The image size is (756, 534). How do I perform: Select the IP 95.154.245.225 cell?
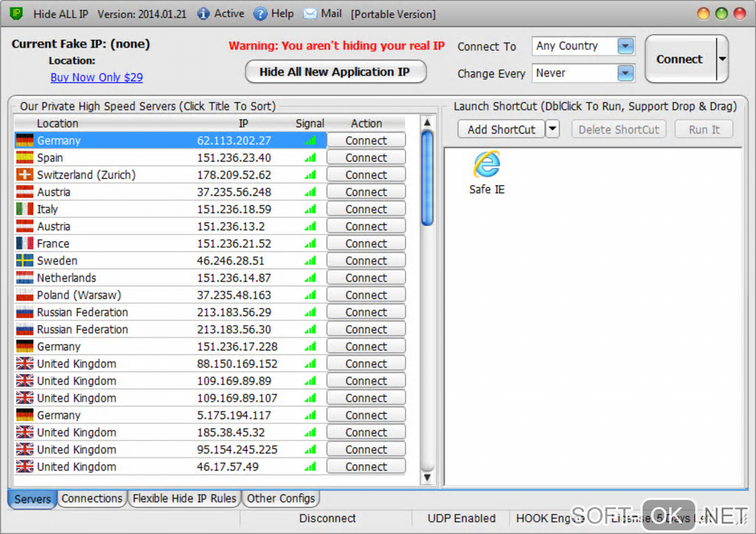point(237,450)
